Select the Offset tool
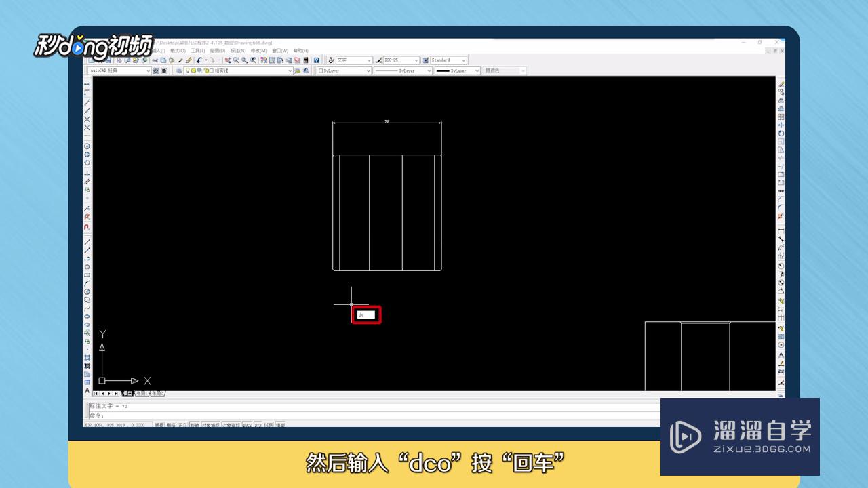This screenshot has width=868, height=488. pos(781,108)
